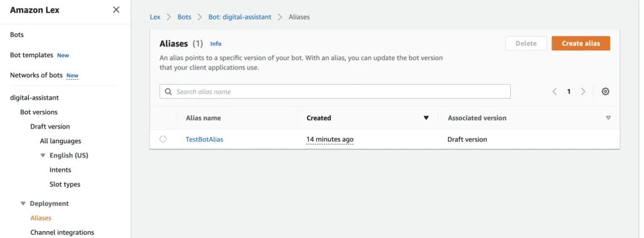This screenshot has width=644, height=238.
Task: Click the search magnifier icon
Action: (168, 92)
